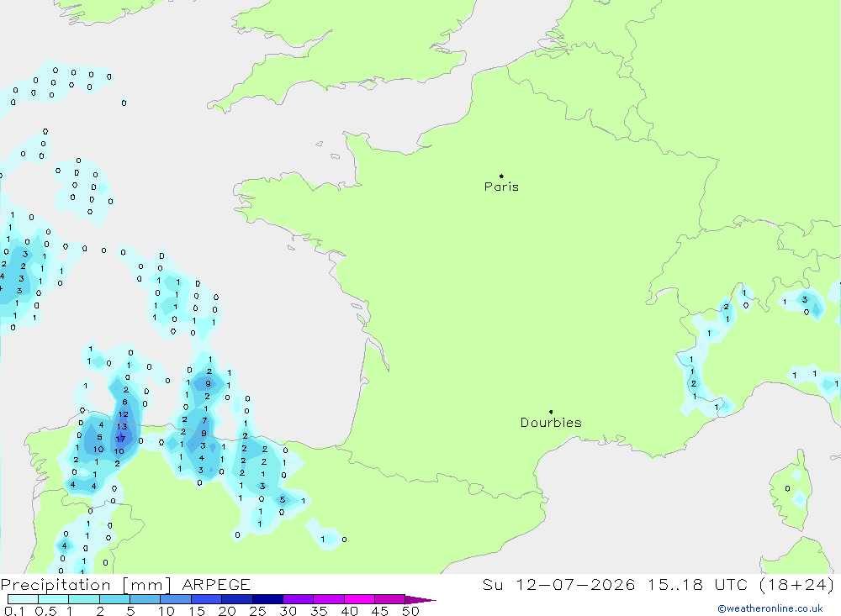Select the legend swatch between 40 and 45
Screen dimensions: 841x616
359,599
